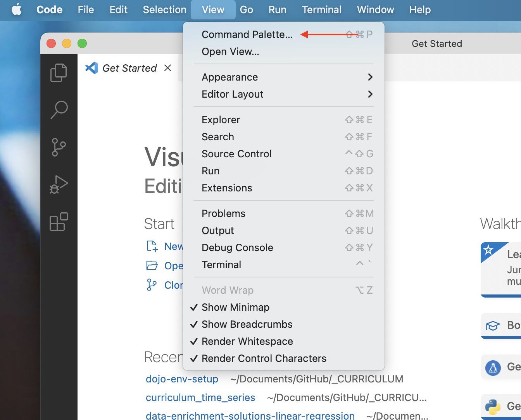Click the New File icon under Start
The width and height of the screenshot is (521, 420).
(x=152, y=246)
